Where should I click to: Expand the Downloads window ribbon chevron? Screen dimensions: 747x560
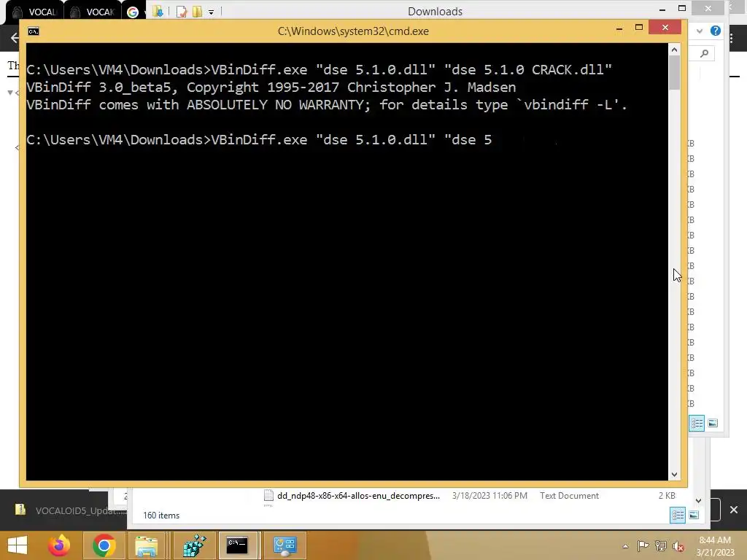pos(700,31)
